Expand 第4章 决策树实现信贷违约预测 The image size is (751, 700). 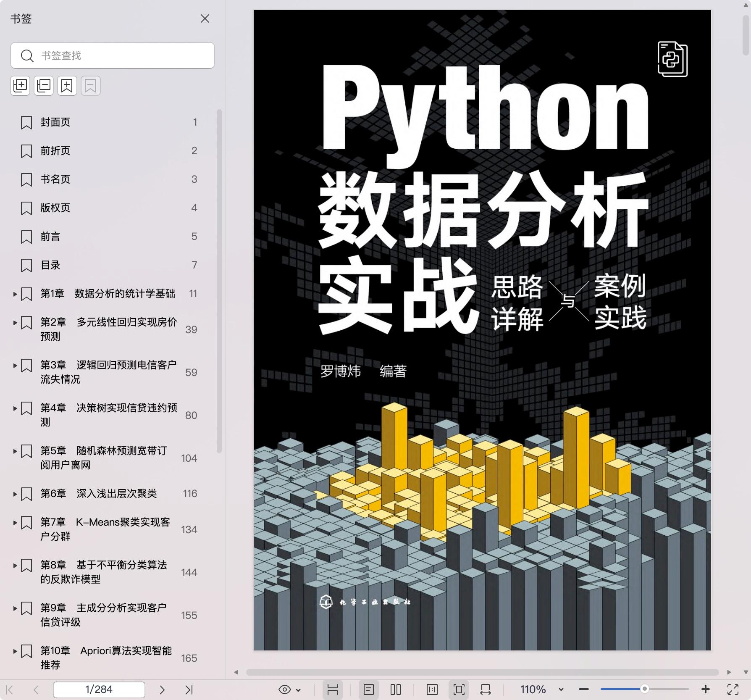coord(15,408)
